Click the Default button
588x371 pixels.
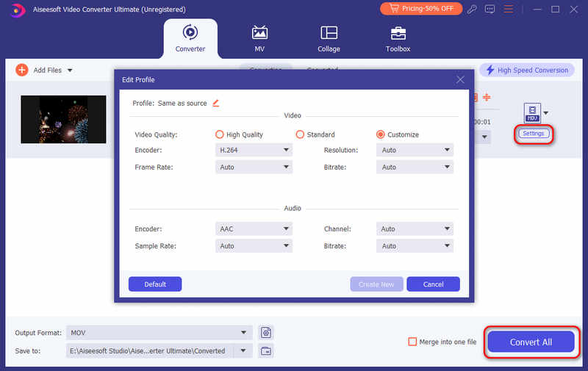coord(155,284)
